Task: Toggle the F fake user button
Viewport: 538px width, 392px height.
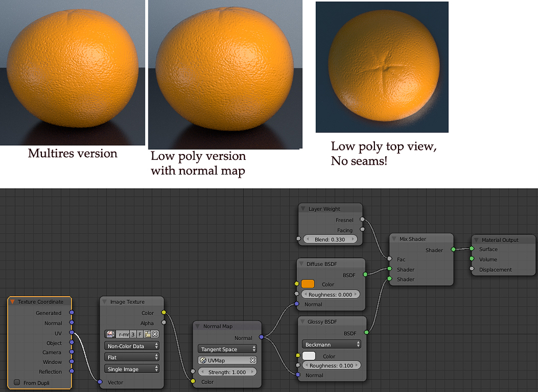Action: coord(140,334)
